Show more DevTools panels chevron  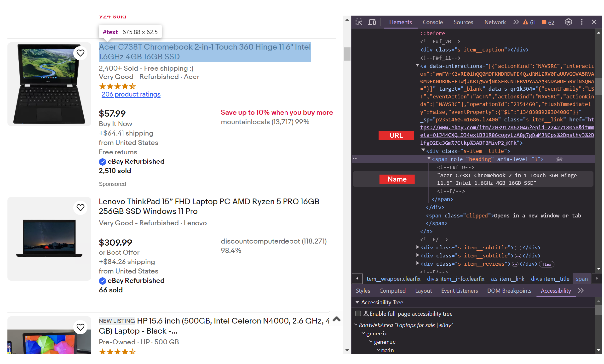click(516, 22)
